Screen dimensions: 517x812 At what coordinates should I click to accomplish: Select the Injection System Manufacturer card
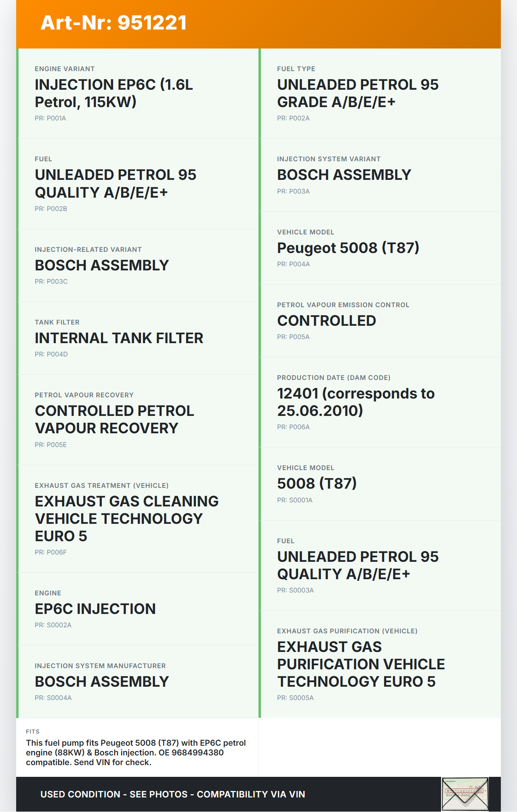138,681
